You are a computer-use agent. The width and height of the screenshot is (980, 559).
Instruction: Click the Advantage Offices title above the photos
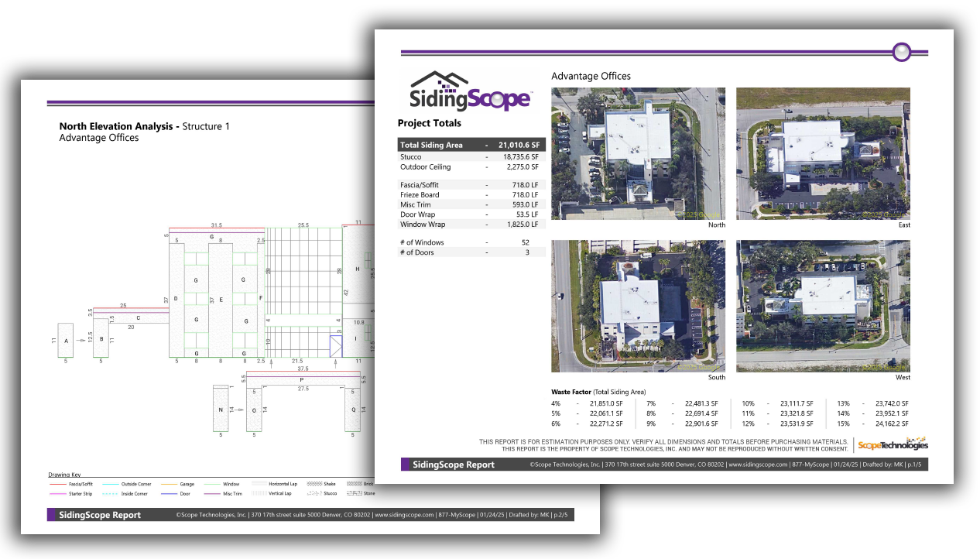591,76
